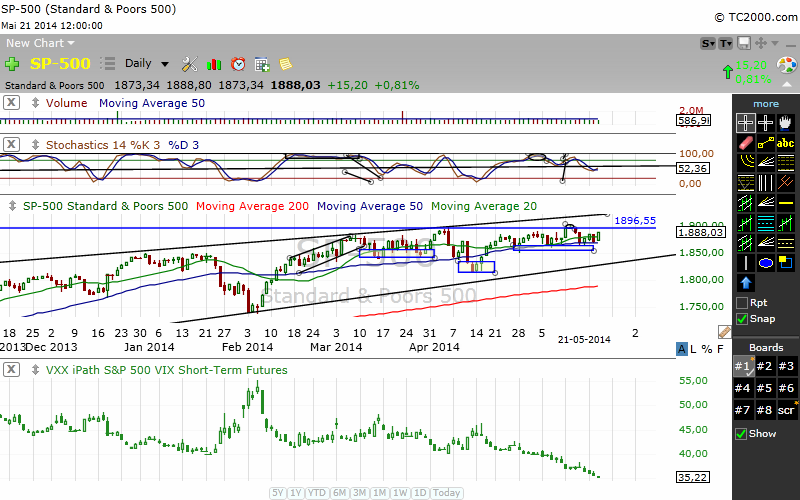Click the SP-500 price pane reorder arrows
Screen dimensions: 800x500
pos(12,206)
